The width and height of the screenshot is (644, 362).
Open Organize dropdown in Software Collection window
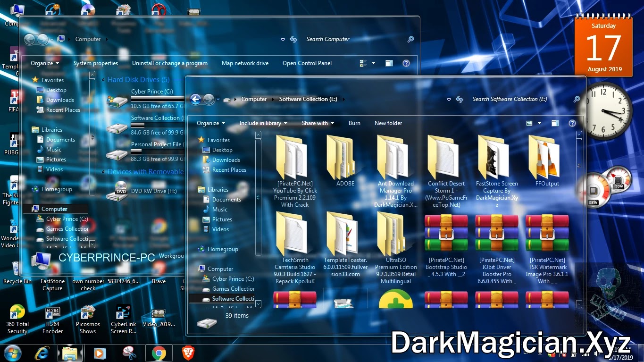[x=211, y=123]
